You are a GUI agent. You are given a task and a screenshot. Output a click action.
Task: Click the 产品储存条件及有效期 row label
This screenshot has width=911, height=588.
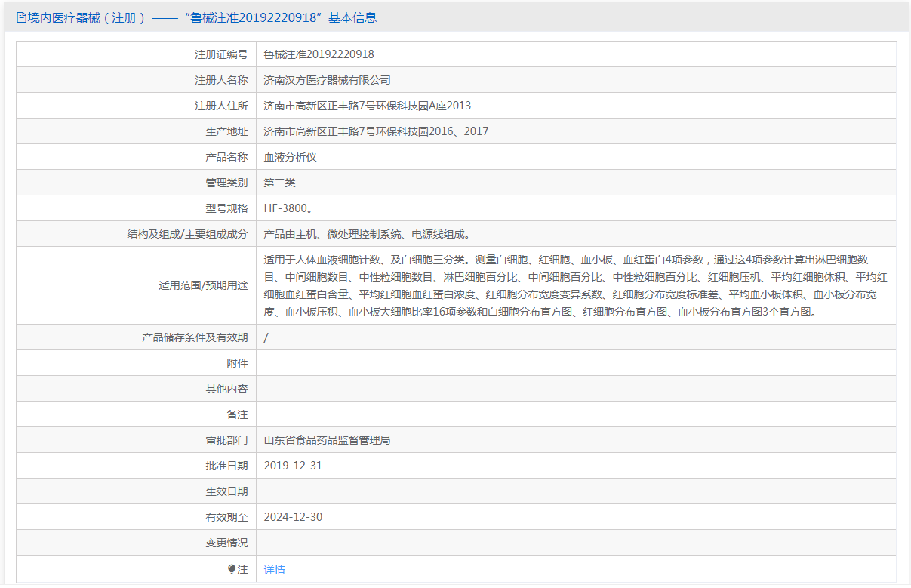(x=195, y=337)
